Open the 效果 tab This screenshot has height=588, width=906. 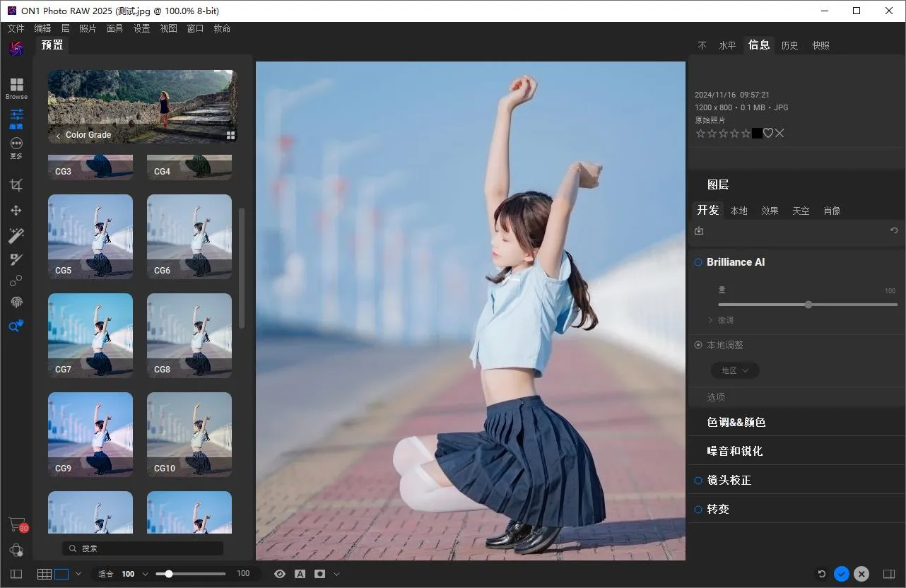[x=770, y=211]
